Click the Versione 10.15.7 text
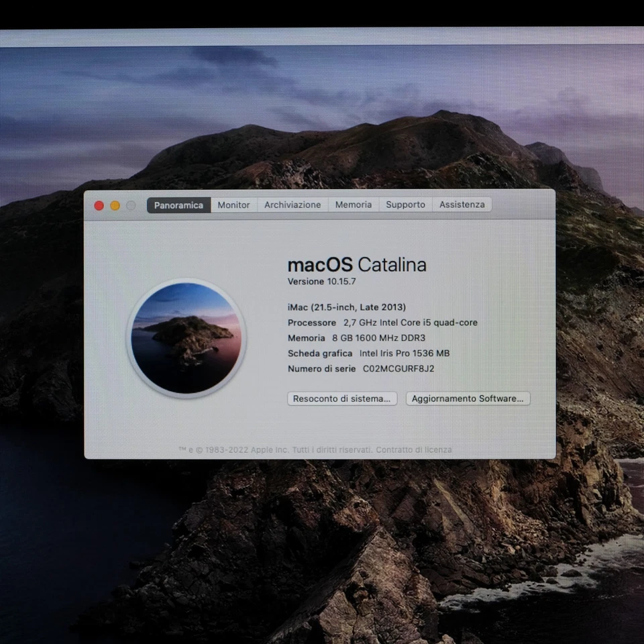The height and width of the screenshot is (644, 644). click(321, 281)
